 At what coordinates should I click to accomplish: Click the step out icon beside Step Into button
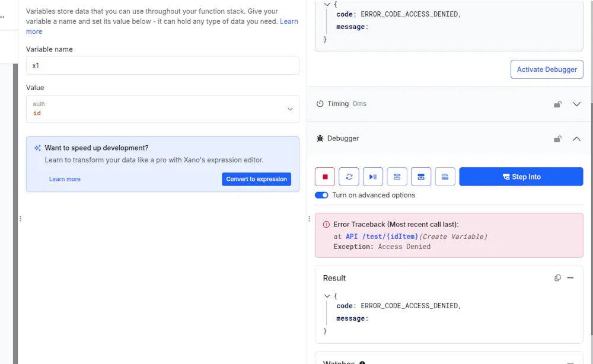click(445, 176)
